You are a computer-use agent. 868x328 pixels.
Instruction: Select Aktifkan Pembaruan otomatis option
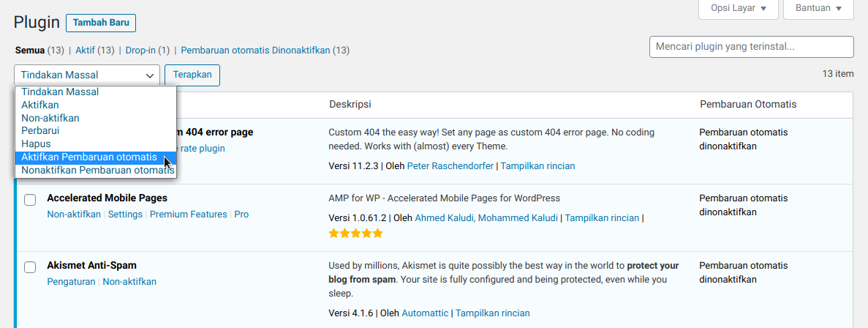click(x=95, y=157)
